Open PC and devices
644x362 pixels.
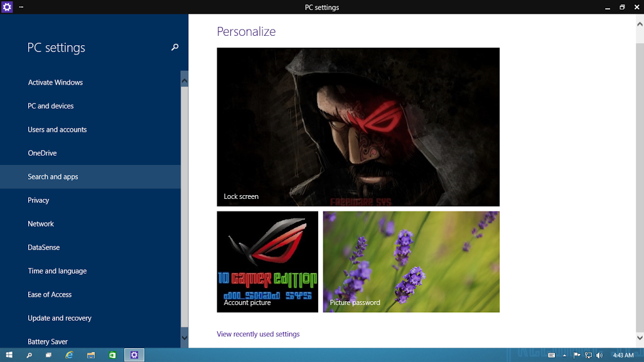pyautogui.click(x=90, y=106)
